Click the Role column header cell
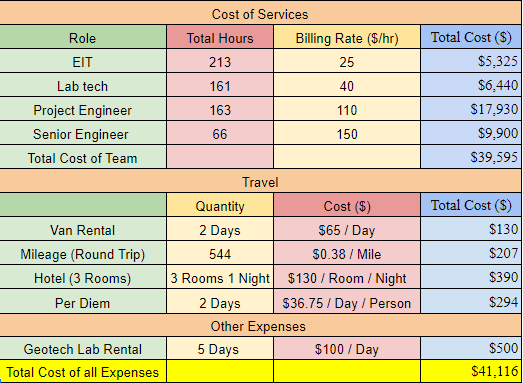This screenshot has height=383, width=523. (x=83, y=37)
